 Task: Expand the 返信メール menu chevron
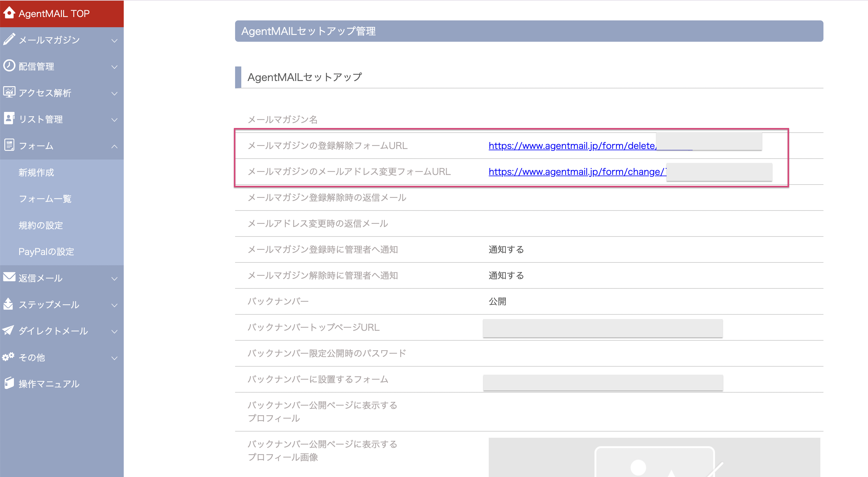pos(114,279)
